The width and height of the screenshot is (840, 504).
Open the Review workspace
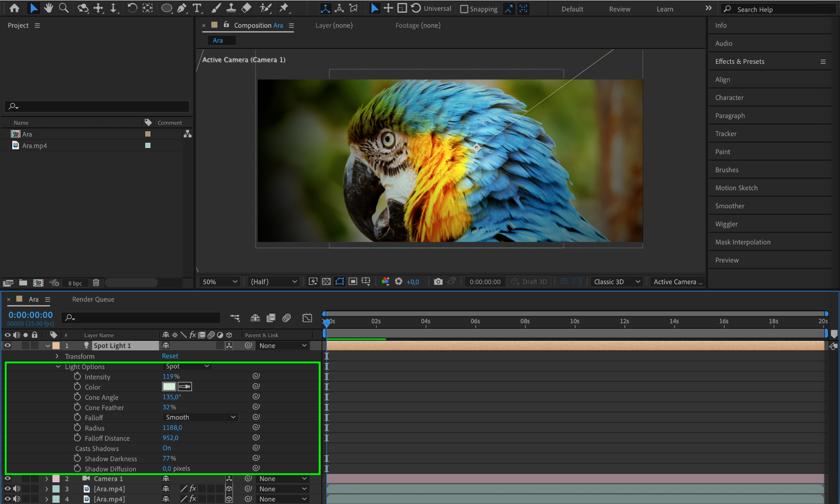pyautogui.click(x=619, y=9)
